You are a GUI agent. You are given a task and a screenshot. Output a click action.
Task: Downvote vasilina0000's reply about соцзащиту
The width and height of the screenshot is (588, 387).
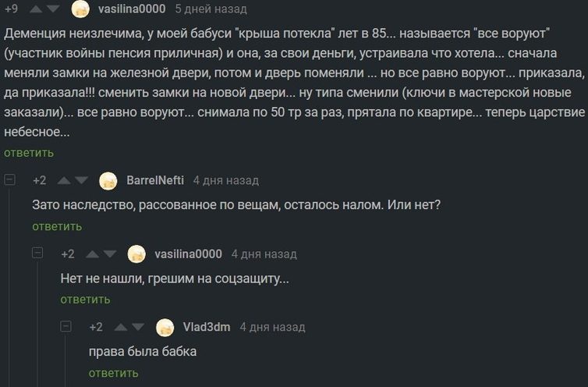110,254
